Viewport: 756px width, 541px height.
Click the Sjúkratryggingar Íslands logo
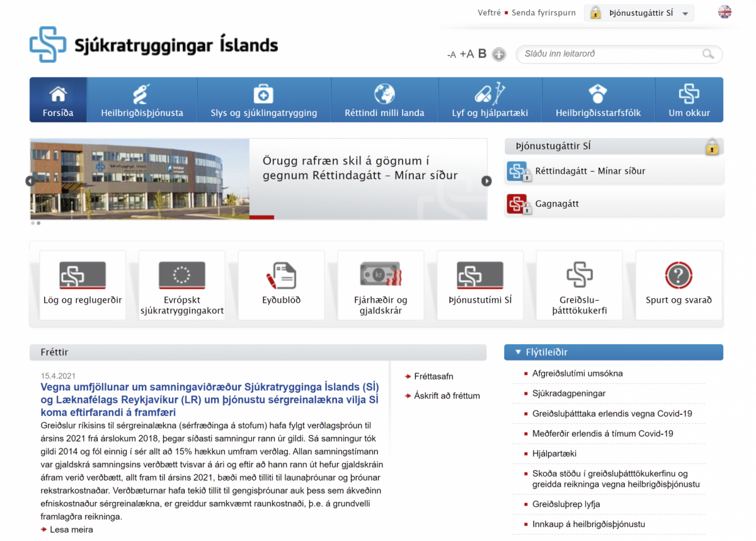tap(154, 45)
